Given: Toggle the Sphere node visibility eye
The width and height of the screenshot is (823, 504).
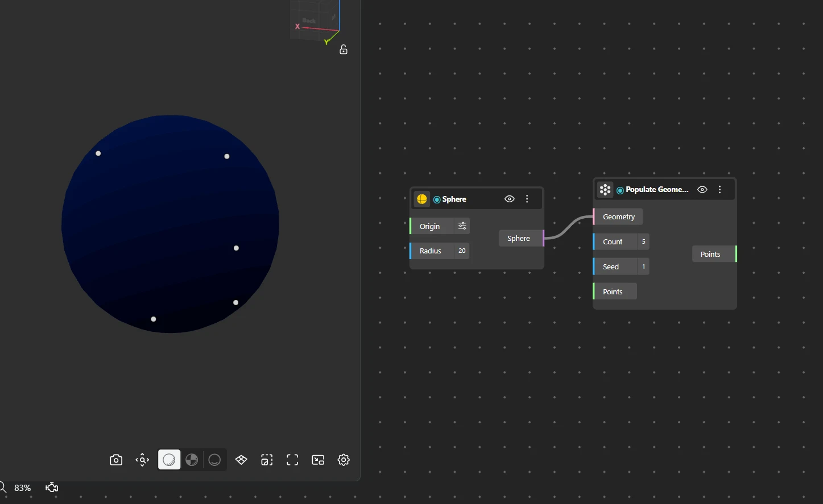Looking at the screenshot, I should pos(510,199).
